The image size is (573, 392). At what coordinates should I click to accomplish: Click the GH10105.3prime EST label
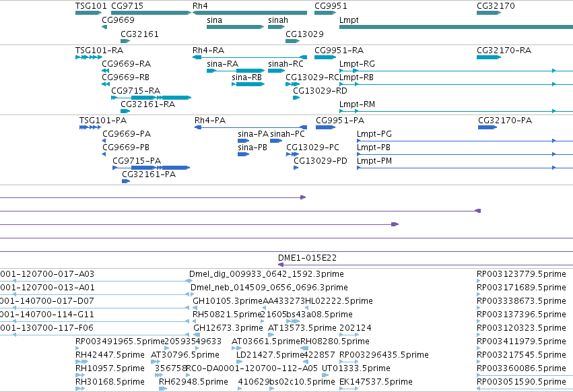click(228, 301)
